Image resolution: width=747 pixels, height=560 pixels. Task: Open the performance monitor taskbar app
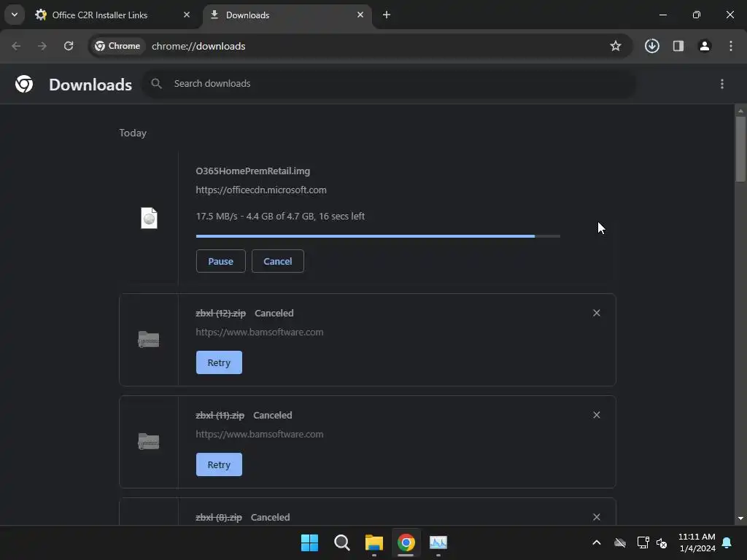438,542
